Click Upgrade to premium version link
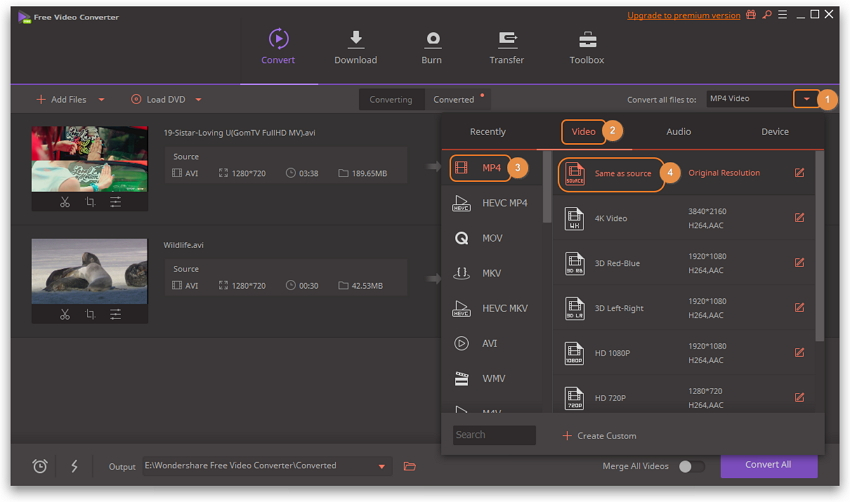The image size is (850, 502). (x=683, y=16)
